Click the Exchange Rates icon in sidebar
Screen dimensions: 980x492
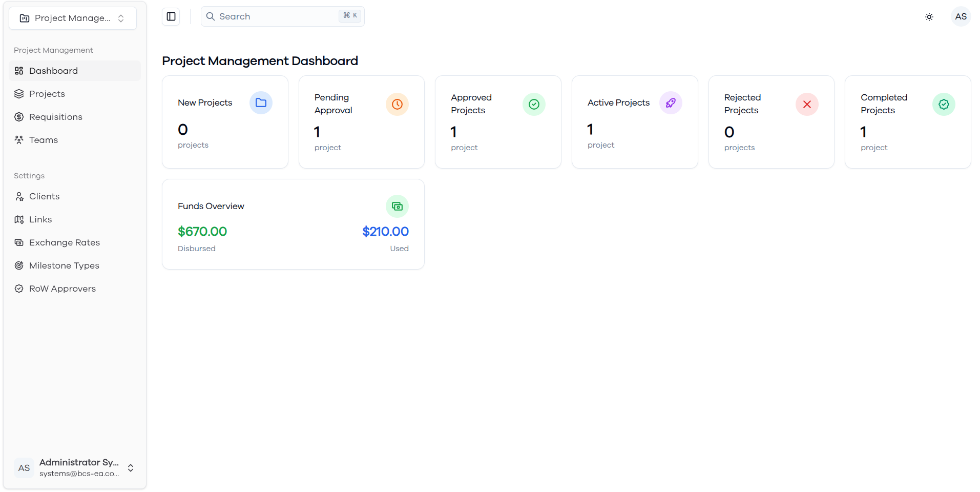click(19, 242)
